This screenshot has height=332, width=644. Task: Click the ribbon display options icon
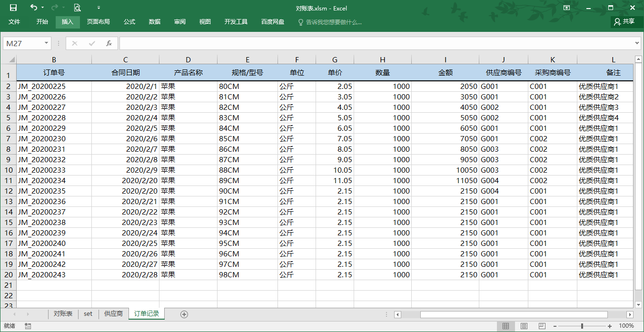(x=566, y=8)
